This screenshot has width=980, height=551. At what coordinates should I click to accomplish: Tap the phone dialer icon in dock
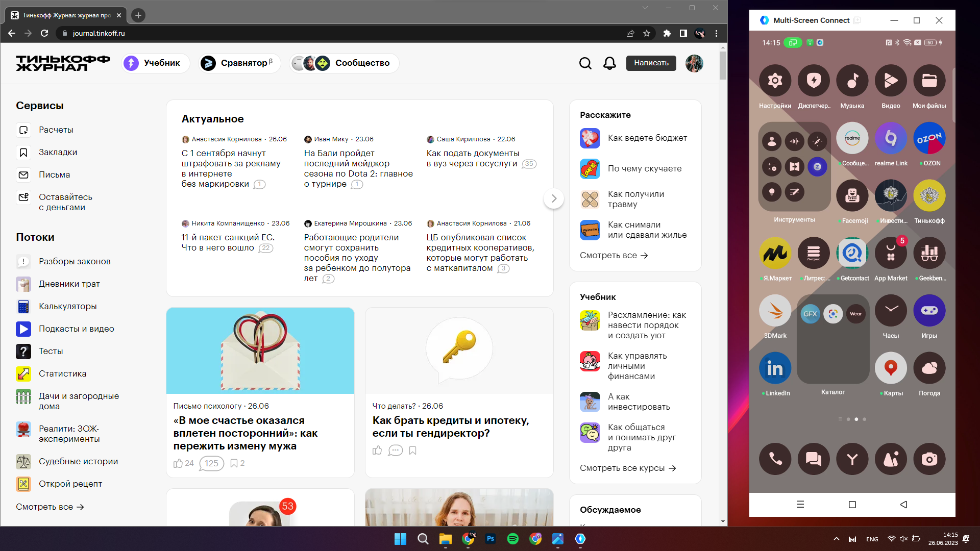(x=775, y=459)
